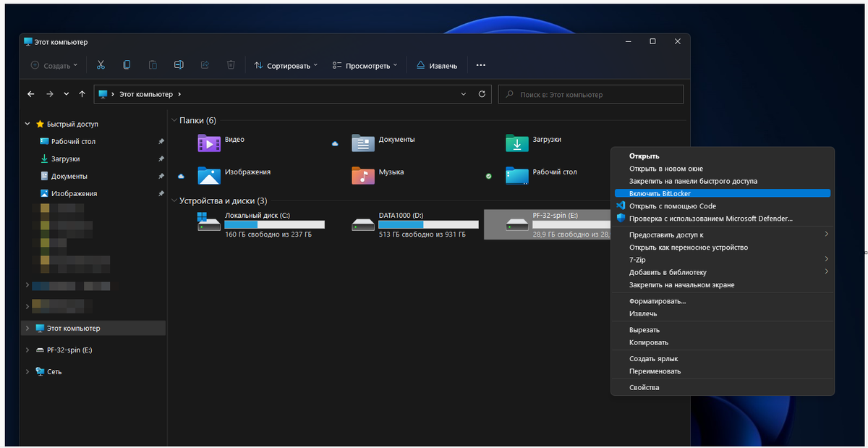This screenshot has width=868, height=448.
Task: Click the Этот компьютер address breadcrumb
Action: tap(145, 94)
